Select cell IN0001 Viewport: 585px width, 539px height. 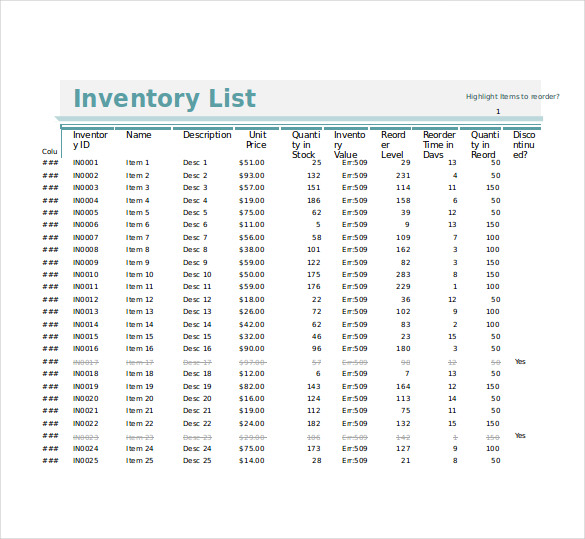point(85,163)
